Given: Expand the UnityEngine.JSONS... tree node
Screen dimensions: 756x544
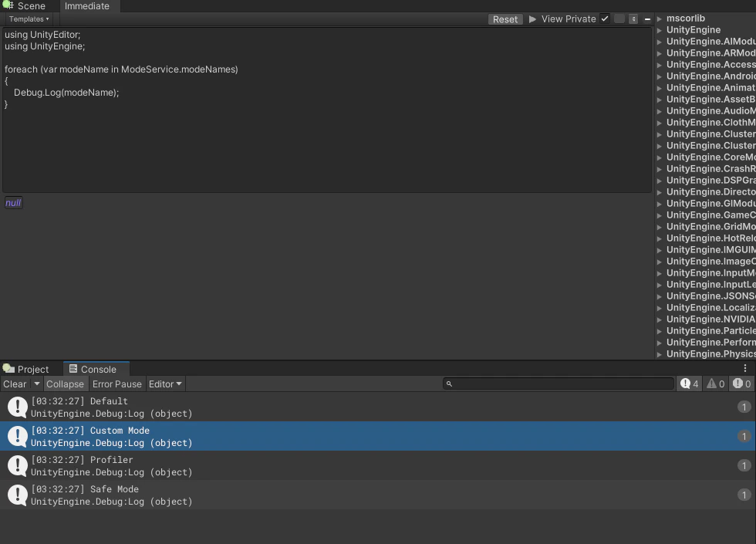Looking at the screenshot, I should pos(659,296).
